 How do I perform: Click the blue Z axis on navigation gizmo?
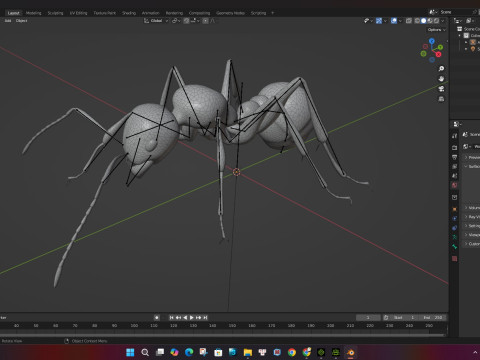click(432, 41)
